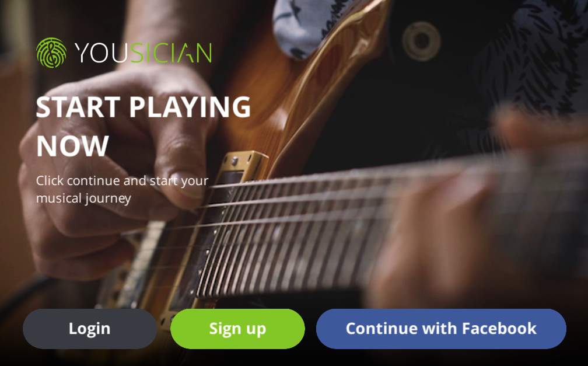Image resolution: width=588 pixels, height=366 pixels.
Task: Click the green fingerprint treble clef logo
Action: [51, 53]
